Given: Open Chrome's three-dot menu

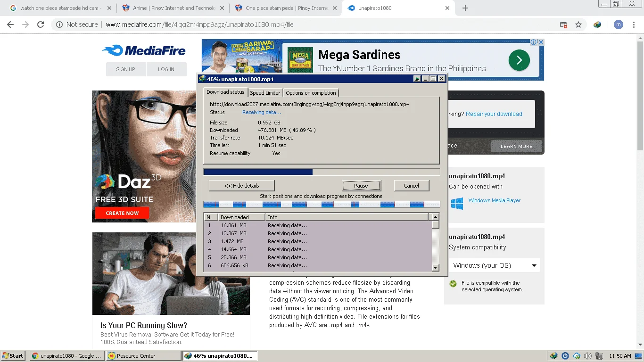Looking at the screenshot, I should pos(635,25).
